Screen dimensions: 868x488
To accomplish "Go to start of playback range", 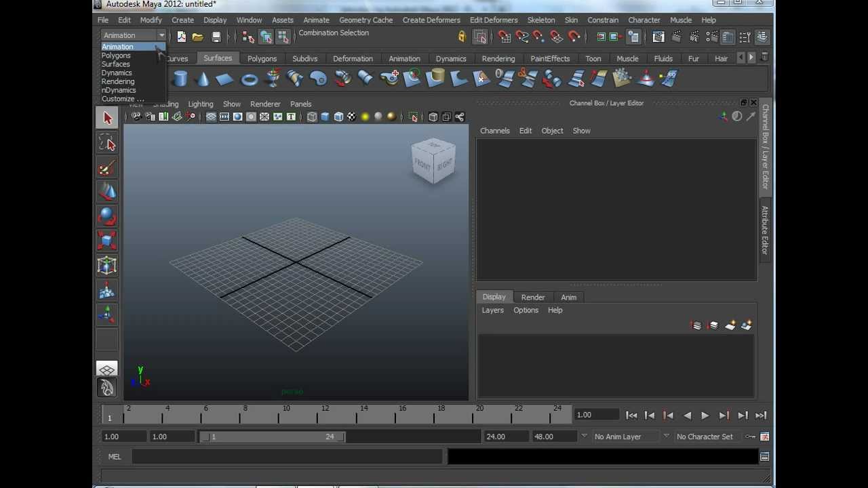I will 631,415.
